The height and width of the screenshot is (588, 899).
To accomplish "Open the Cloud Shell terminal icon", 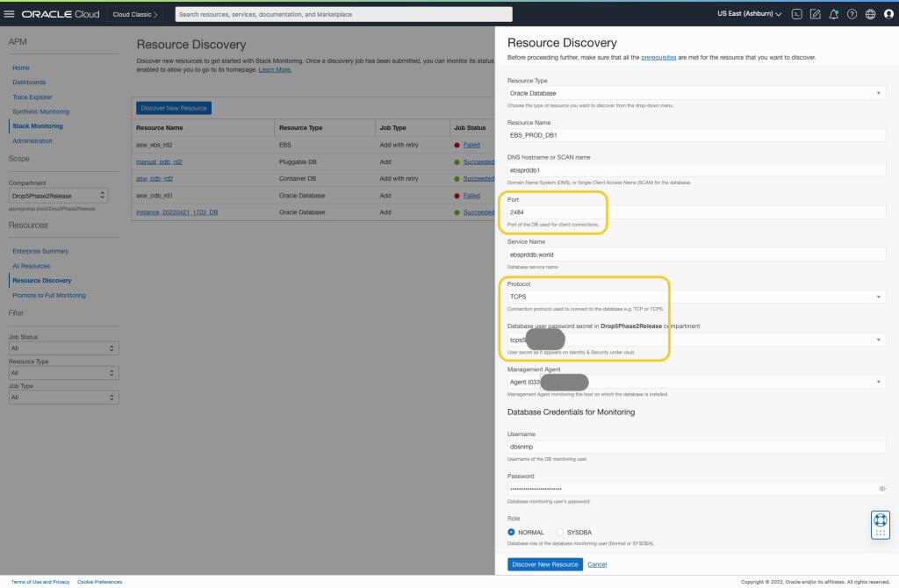I will 796,14.
